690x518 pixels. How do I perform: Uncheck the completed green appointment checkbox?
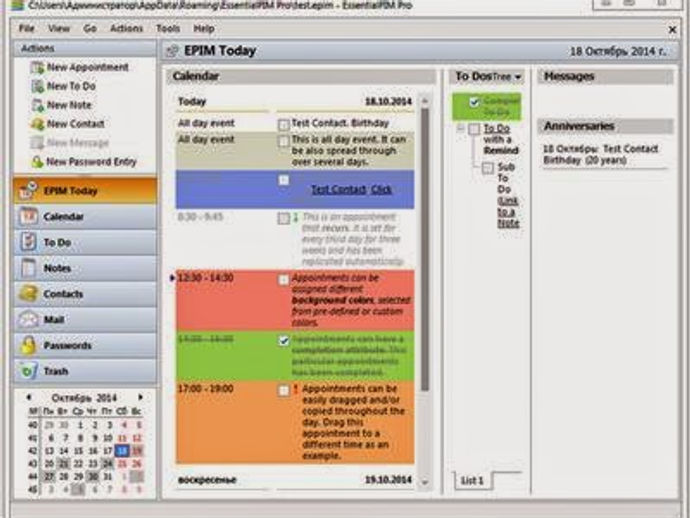[x=284, y=341]
